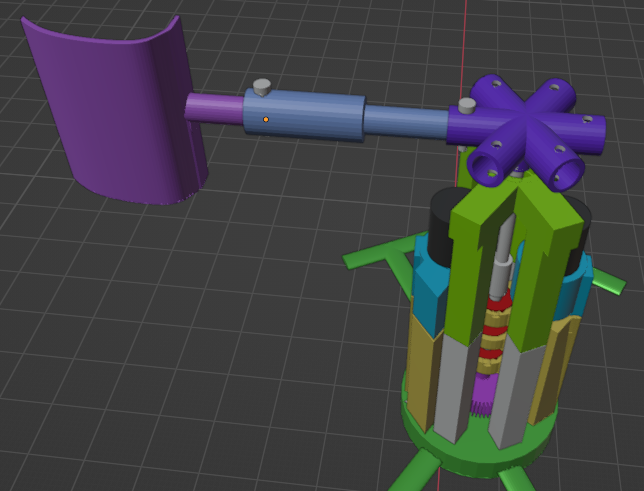Select the right gray hexagonal column
644x491 pixels.
pyautogui.click(x=517, y=394)
